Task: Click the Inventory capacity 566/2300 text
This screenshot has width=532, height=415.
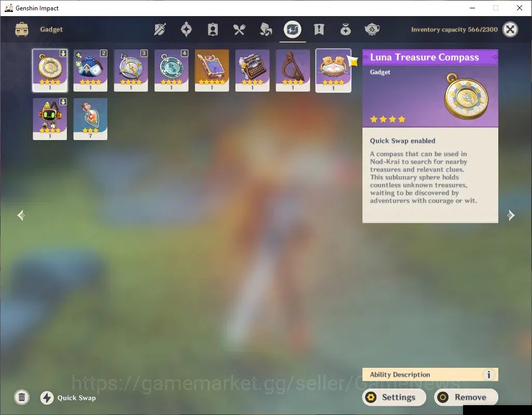Action: click(x=454, y=30)
